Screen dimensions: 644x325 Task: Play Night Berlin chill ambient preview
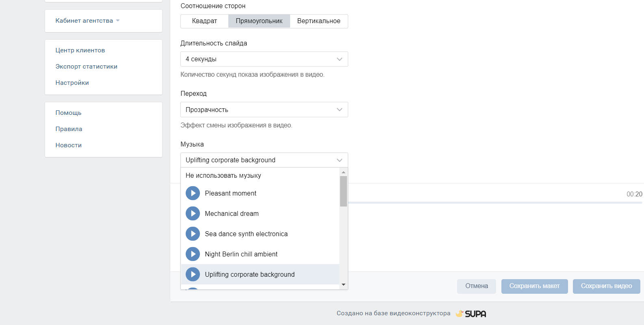click(x=193, y=254)
